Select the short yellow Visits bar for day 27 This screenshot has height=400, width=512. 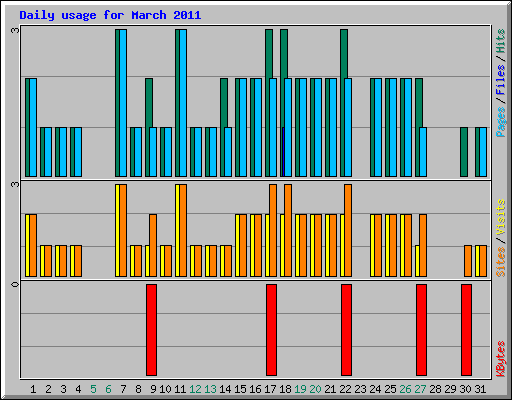coord(417,261)
